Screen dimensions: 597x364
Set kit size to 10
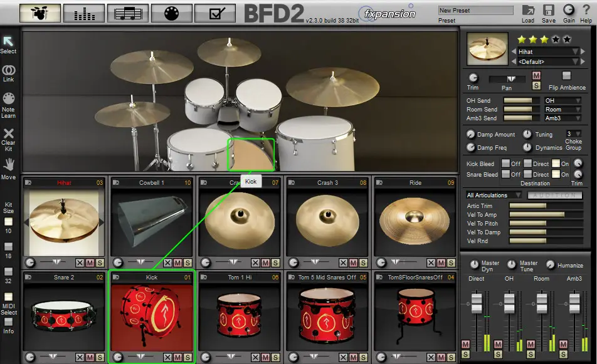[8, 221]
